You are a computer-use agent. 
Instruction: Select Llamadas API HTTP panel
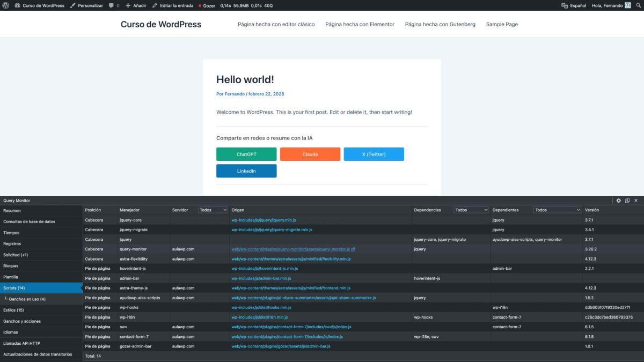tap(41, 343)
